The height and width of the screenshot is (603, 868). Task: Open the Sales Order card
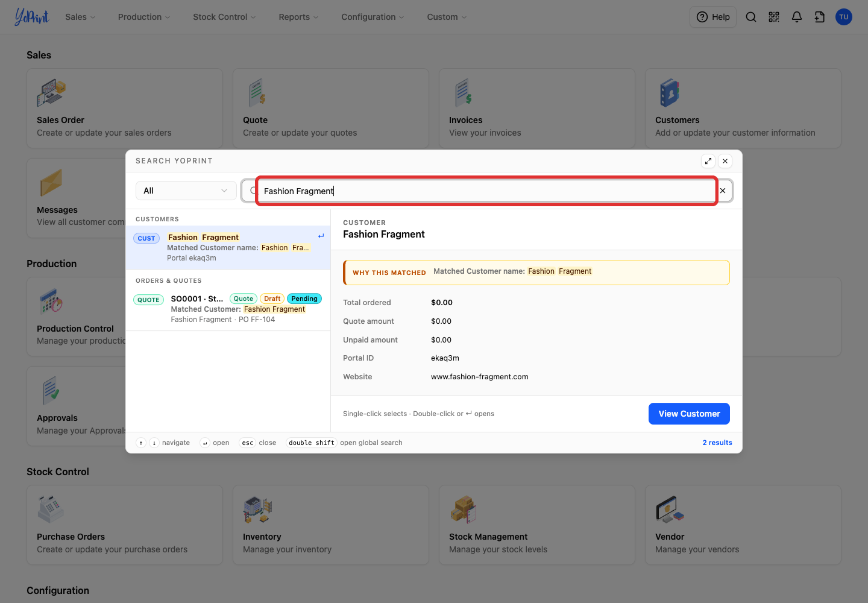coord(125,109)
